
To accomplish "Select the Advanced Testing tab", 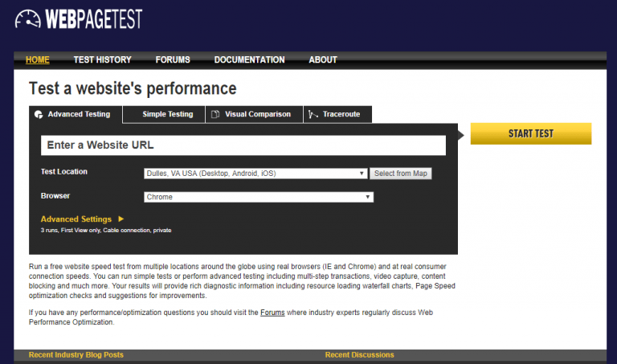I will pos(76,115).
